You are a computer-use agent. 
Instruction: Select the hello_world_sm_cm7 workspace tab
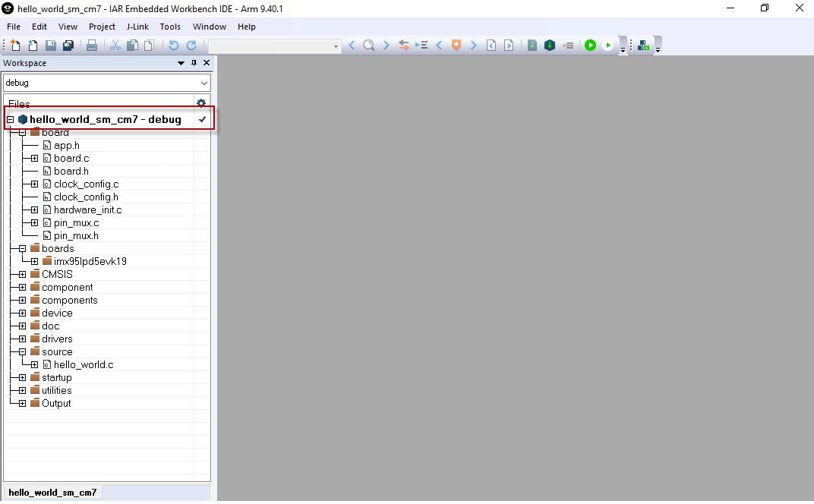pos(52,493)
